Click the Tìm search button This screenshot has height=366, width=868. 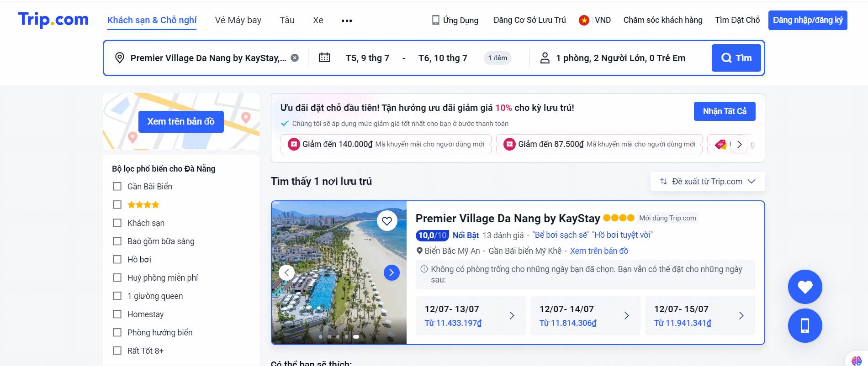(x=736, y=58)
